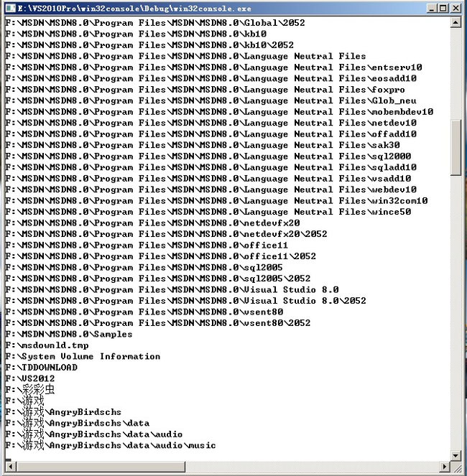
Task: Click the window title bar text
Action: (134, 9)
